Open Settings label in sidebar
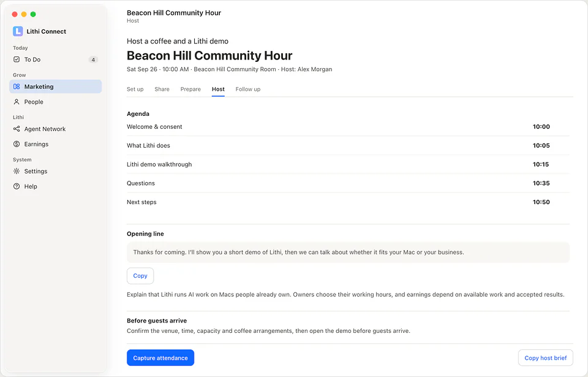This screenshot has height=377, width=588. tap(36, 171)
